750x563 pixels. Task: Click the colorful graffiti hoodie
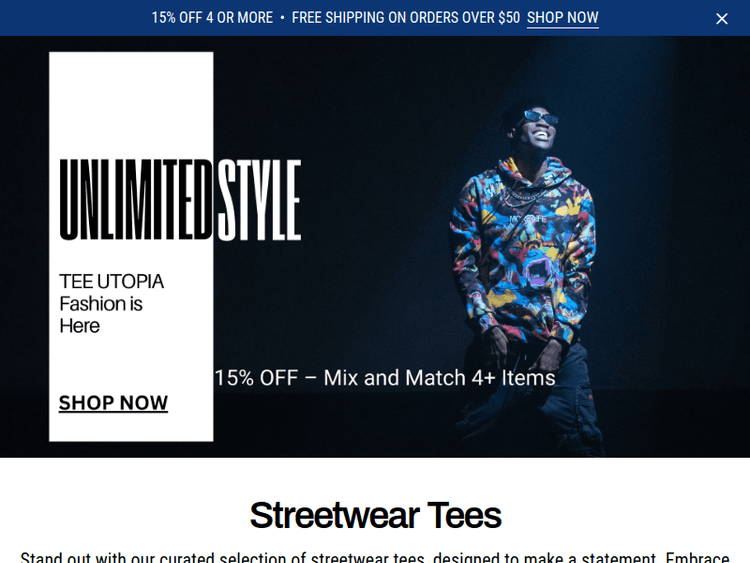[x=523, y=251]
